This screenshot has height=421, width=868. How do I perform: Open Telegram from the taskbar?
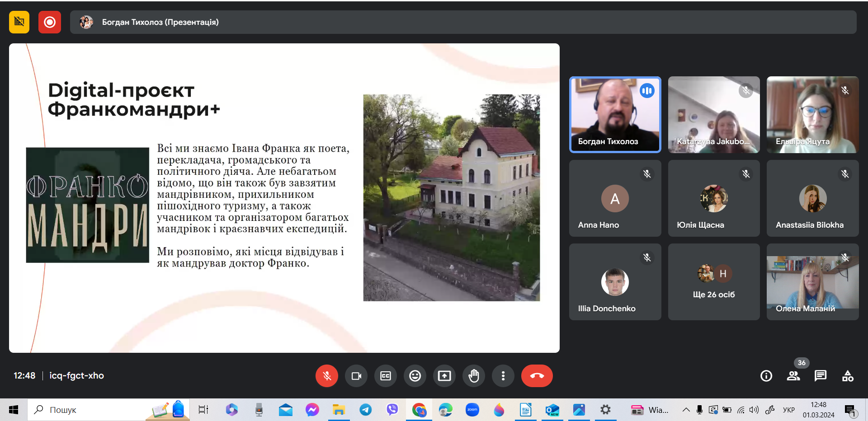(366, 410)
